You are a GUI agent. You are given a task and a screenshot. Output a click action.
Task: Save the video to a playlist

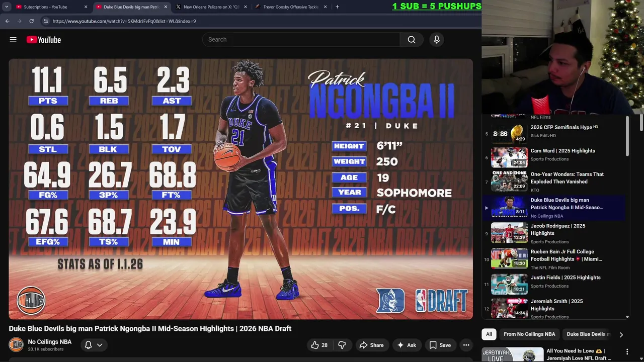coord(440,345)
